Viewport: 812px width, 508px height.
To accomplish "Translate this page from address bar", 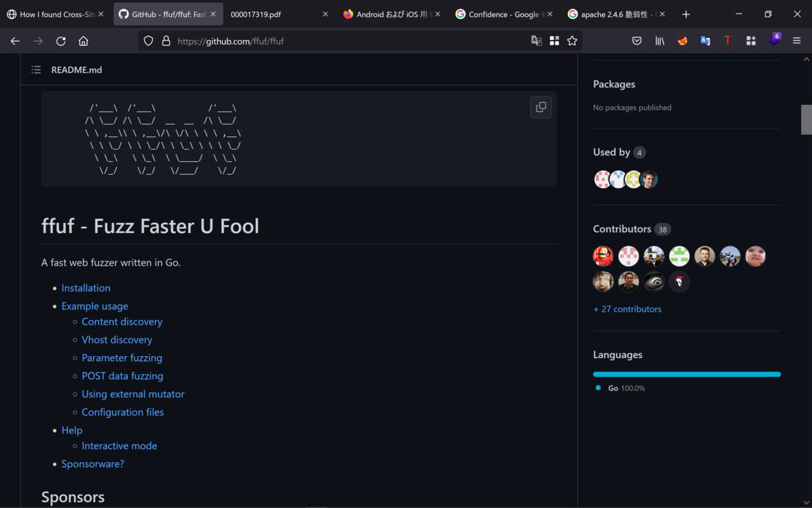I will coord(537,41).
